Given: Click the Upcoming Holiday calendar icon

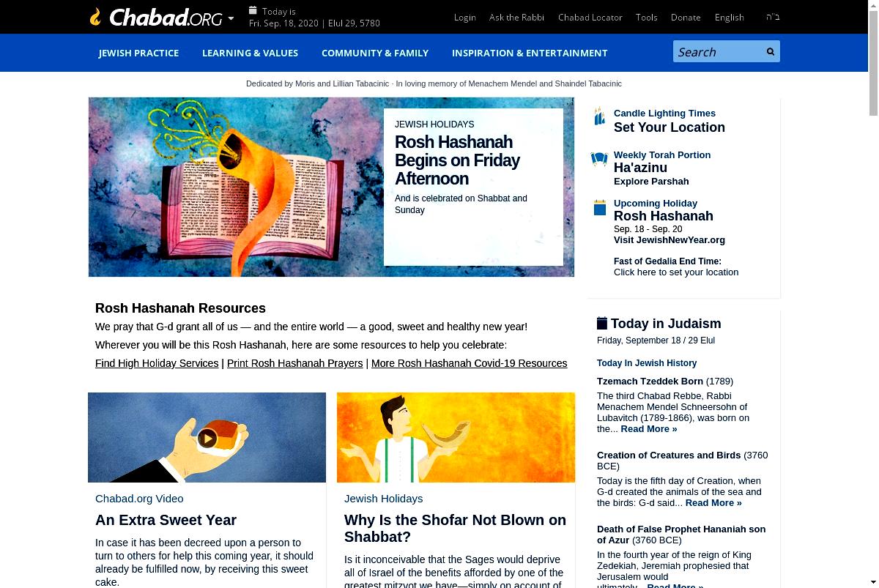Looking at the screenshot, I should tap(600, 207).
